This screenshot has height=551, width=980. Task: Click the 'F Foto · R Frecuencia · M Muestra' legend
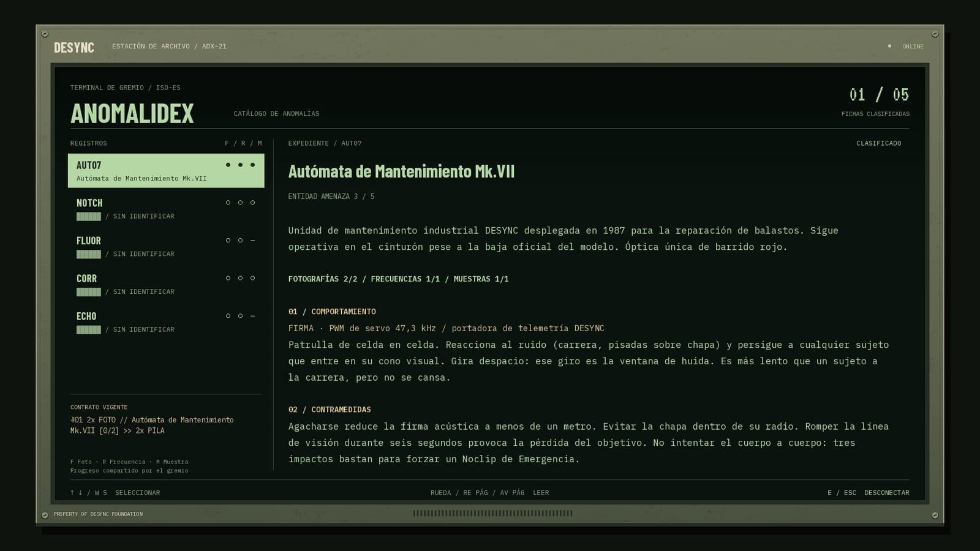pos(129,462)
